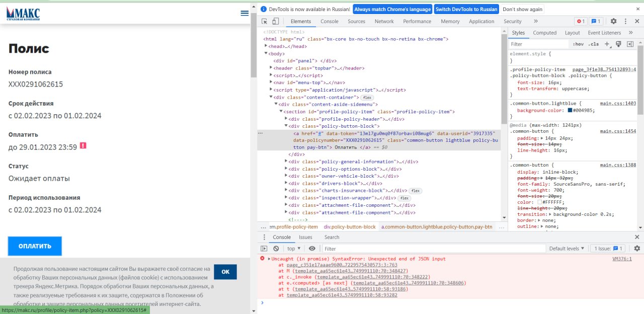
Task: Close the DevTools panel
Action: click(x=637, y=21)
